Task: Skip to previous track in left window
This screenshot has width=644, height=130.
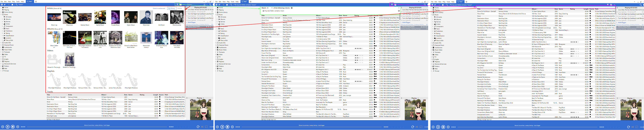Action: pyautogui.click(x=3, y=127)
